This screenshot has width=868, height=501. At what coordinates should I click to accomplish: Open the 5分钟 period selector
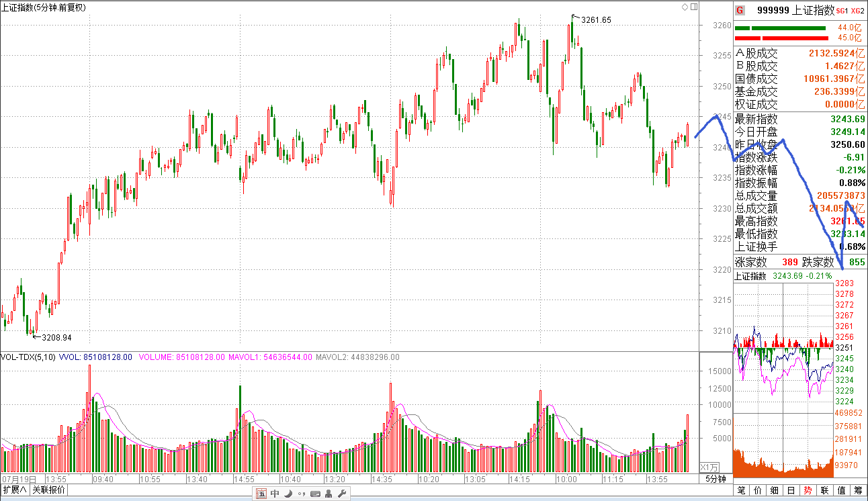tap(715, 479)
